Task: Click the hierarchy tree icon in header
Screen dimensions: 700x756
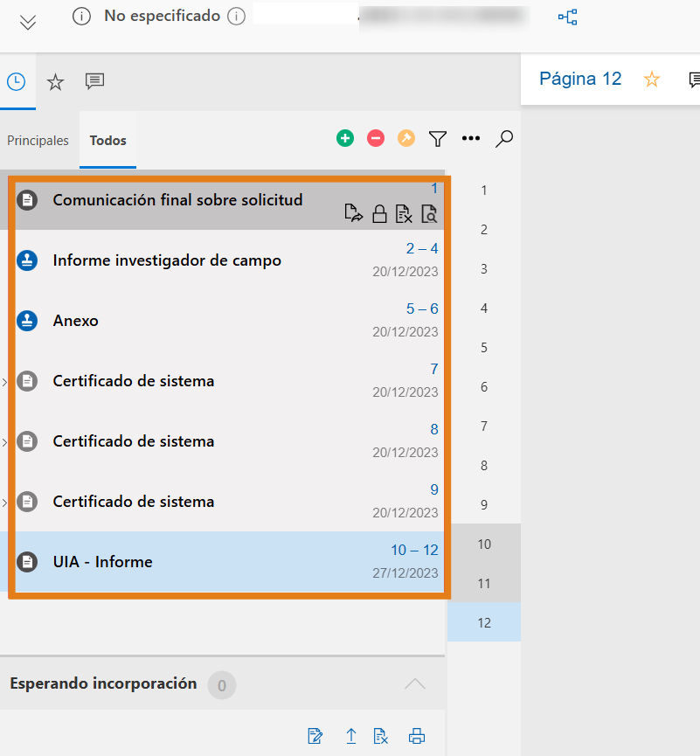Action: click(568, 17)
